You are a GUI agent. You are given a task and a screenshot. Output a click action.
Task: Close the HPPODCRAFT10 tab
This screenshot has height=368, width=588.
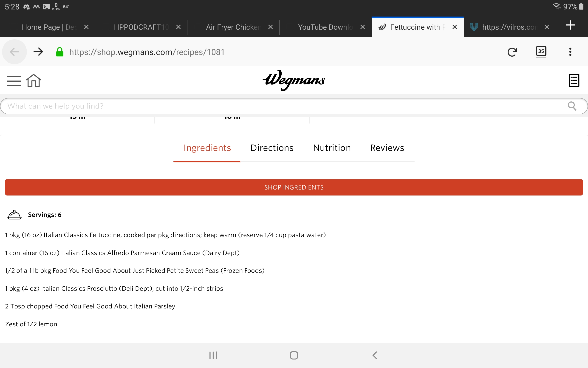(178, 27)
